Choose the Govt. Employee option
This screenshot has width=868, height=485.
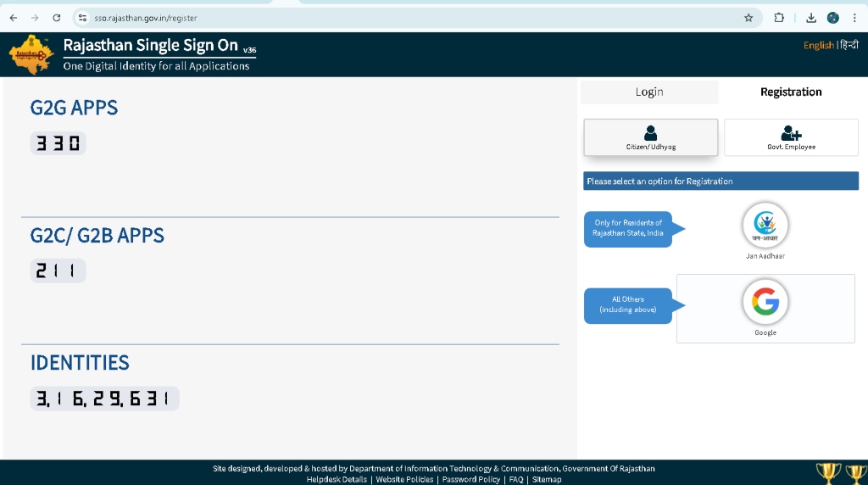point(791,137)
